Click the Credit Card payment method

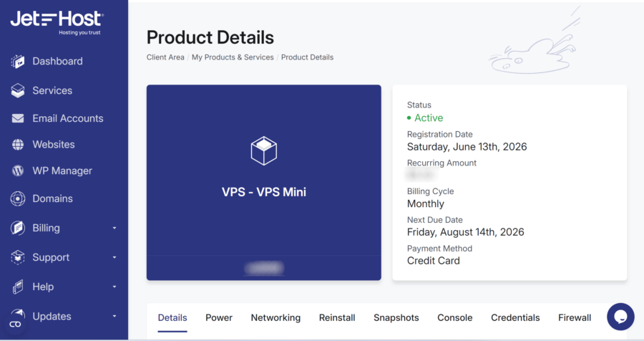[434, 261]
